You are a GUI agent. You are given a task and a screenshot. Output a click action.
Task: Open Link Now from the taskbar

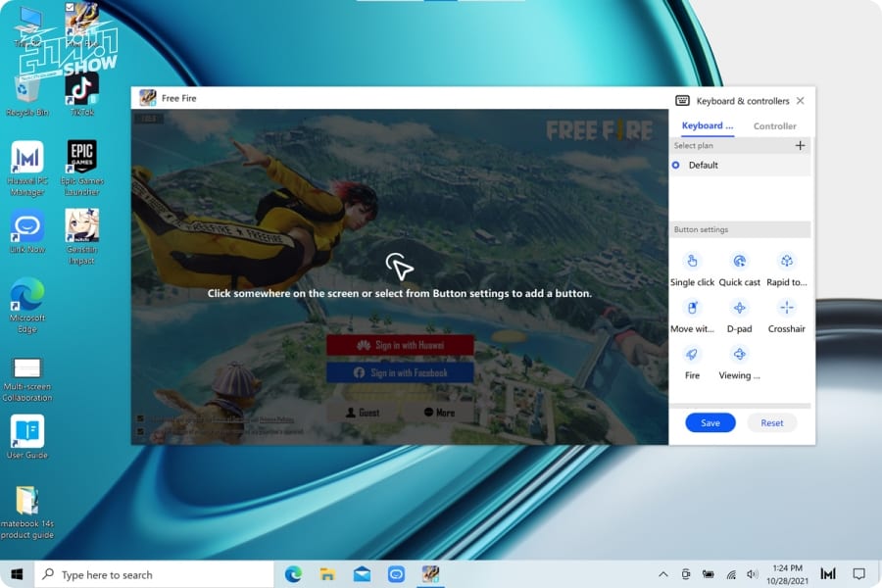tap(396, 574)
